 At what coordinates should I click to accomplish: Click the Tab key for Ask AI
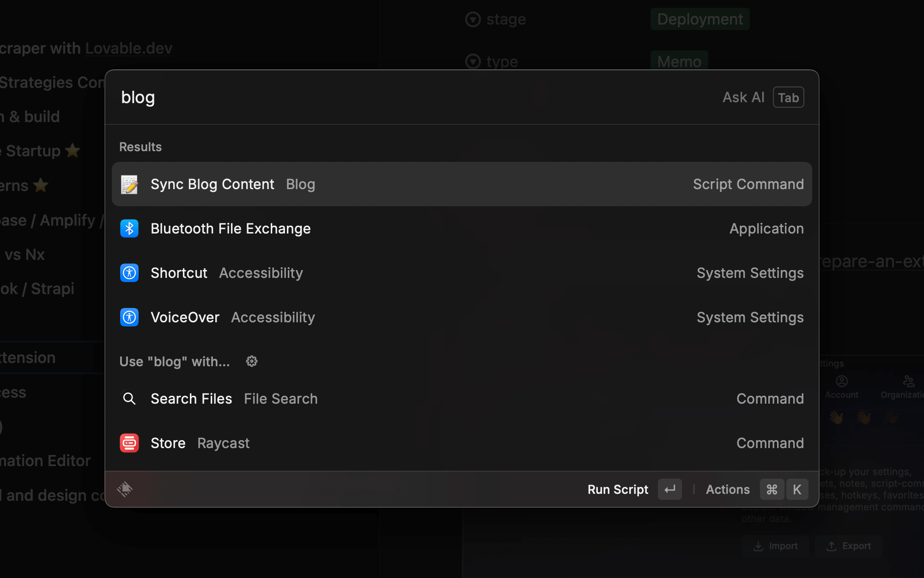point(788,98)
